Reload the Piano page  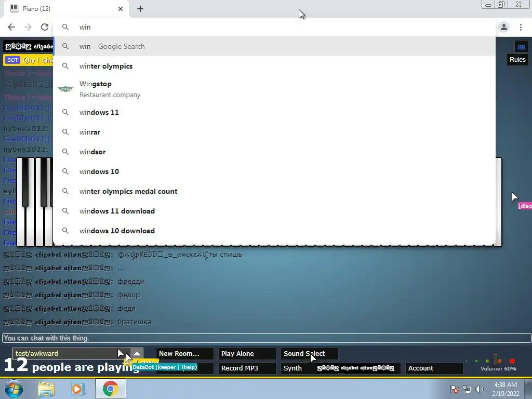(45, 27)
